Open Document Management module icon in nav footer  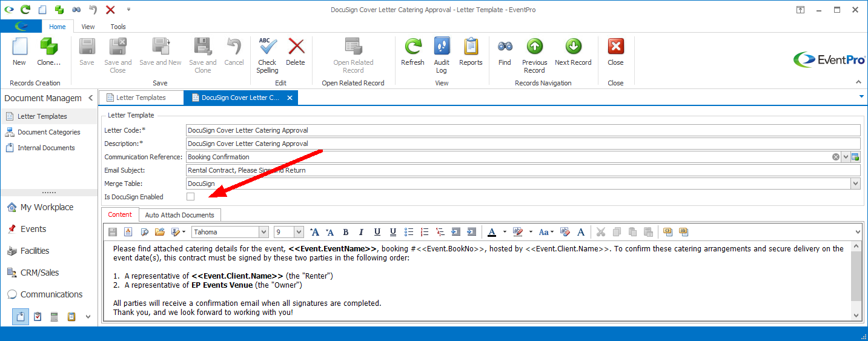(x=21, y=317)
